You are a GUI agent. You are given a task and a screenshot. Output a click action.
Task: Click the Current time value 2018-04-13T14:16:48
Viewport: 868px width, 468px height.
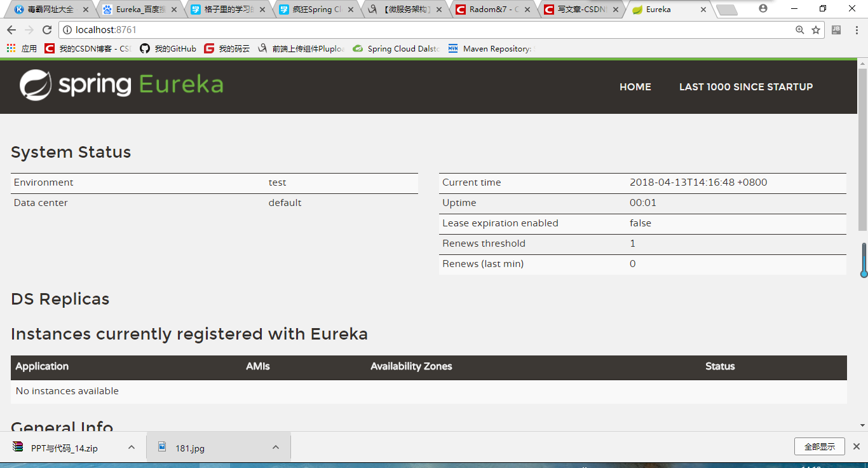click(x=698, y=182)
